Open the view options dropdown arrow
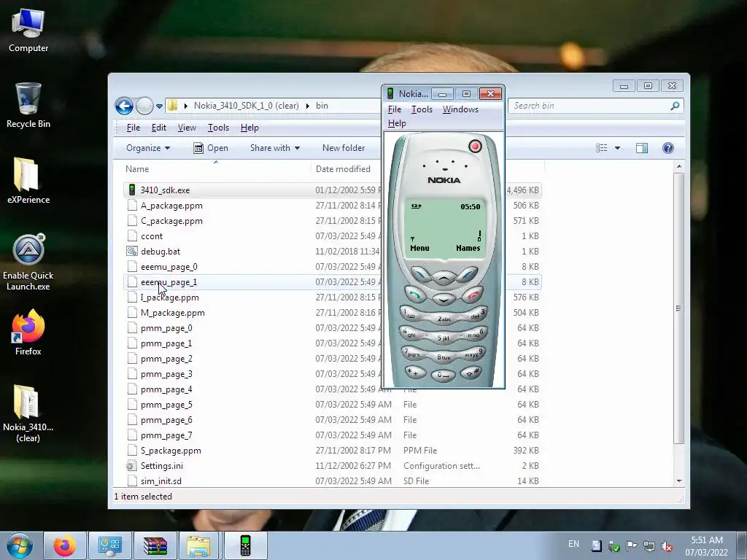The image size is (747, 560). 617,148
